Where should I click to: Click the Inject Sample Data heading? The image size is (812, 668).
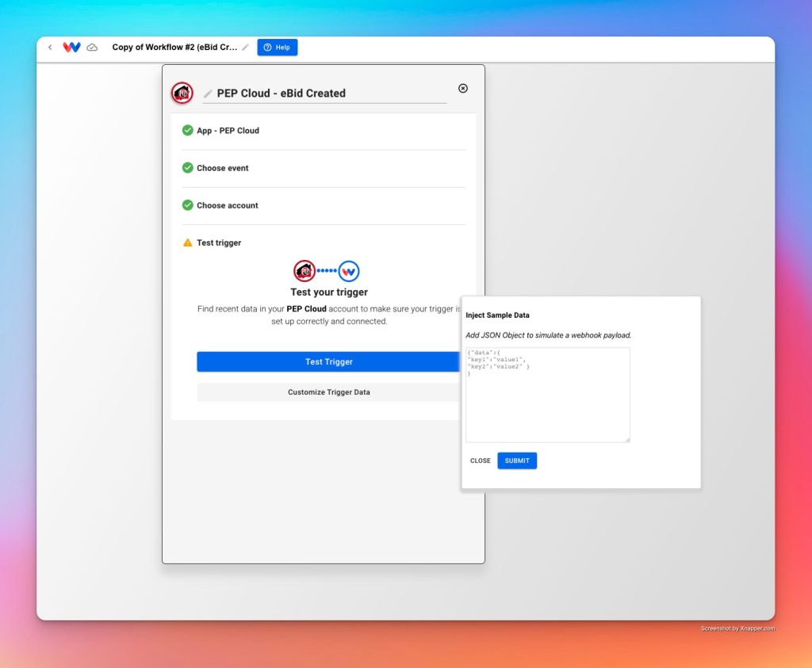pos(497,315)
